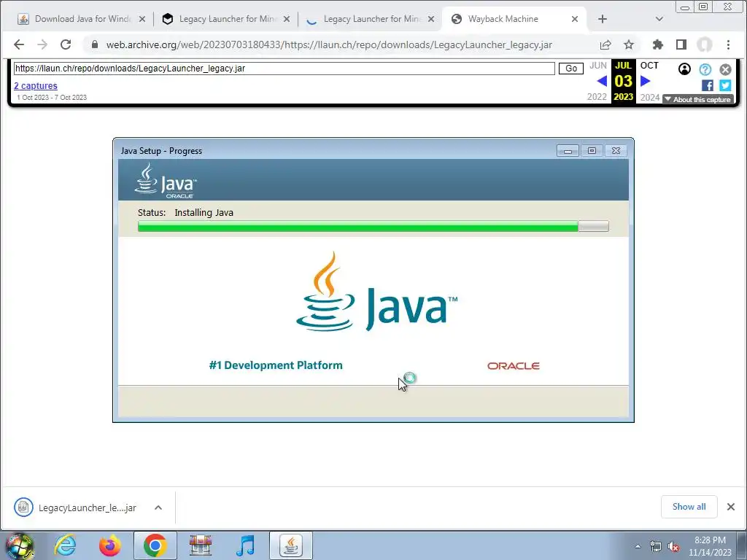Go to next capture blue arrow
The image size is (747, 560).
(x=646, y=81)
